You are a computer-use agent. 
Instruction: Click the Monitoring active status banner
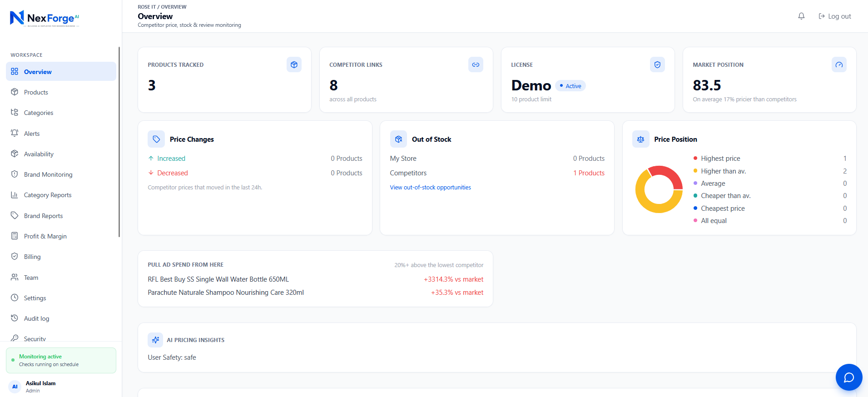[x=61, y=360]
